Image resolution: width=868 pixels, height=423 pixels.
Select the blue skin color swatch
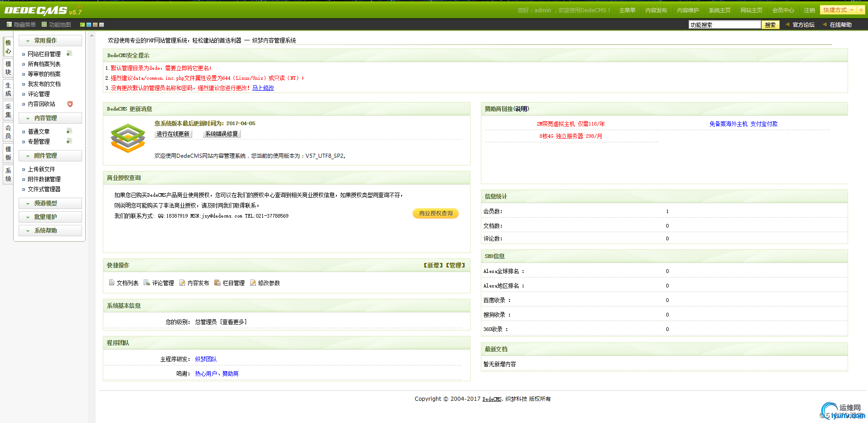[89, 24]
